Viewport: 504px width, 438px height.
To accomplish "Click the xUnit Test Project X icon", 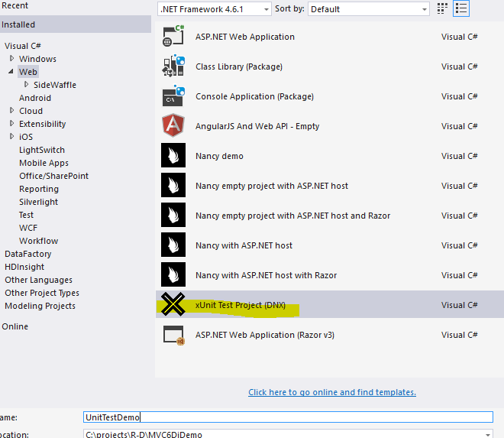I will 173,304.
